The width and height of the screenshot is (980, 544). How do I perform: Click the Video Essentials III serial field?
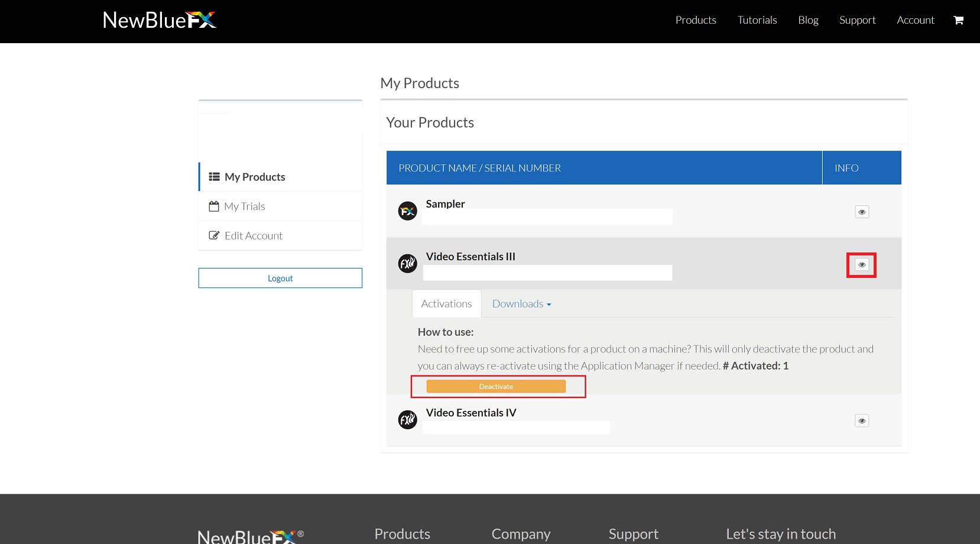[547, 273]
